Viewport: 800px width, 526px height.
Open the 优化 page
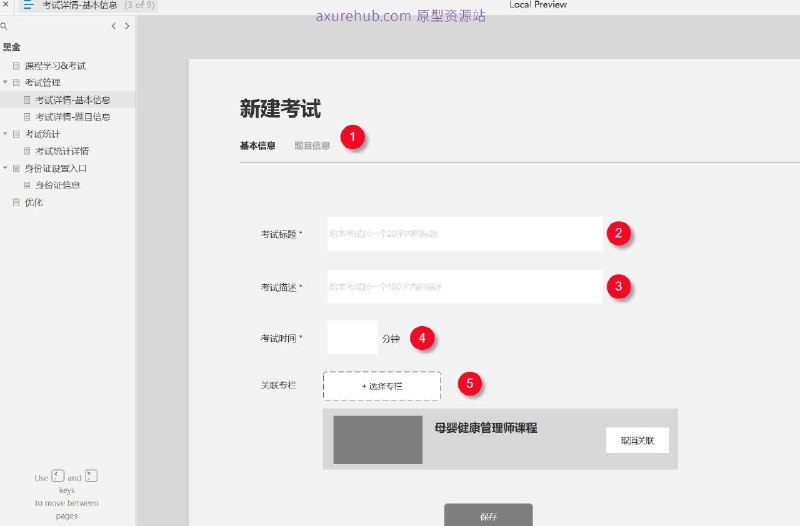(34, 203)
